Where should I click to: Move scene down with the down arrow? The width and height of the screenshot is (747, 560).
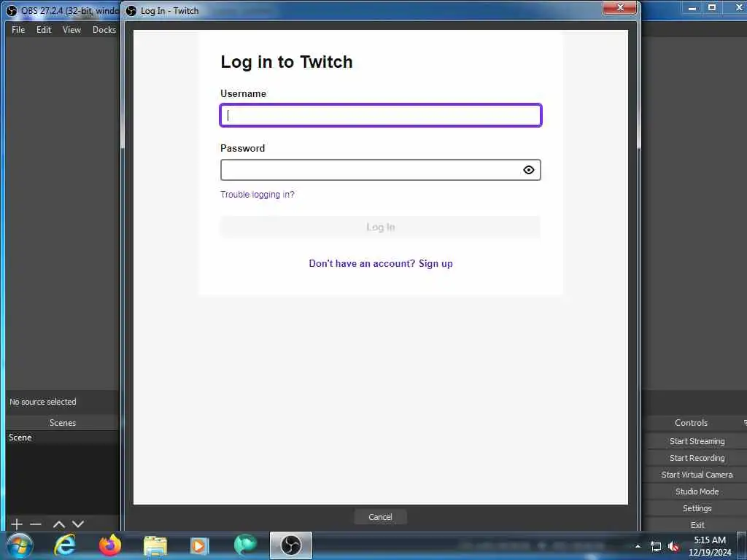[78, 524]
